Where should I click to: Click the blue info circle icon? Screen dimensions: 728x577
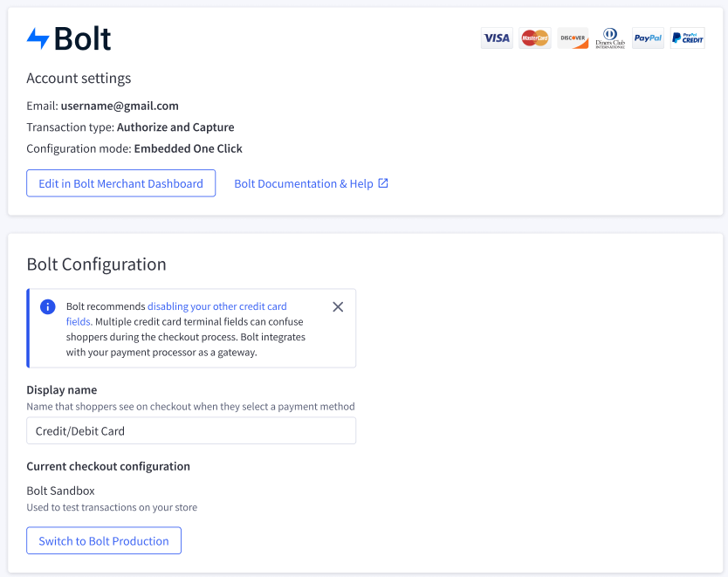48,307
